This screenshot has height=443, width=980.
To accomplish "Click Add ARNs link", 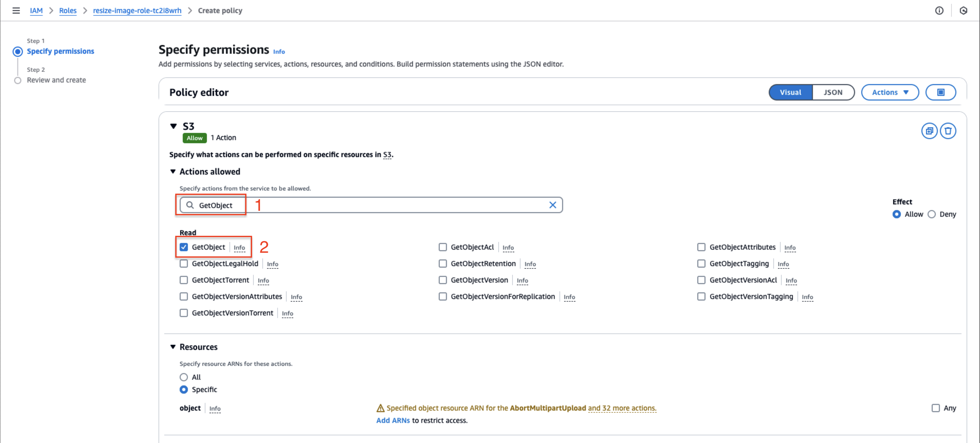I will tap(393, 420).
